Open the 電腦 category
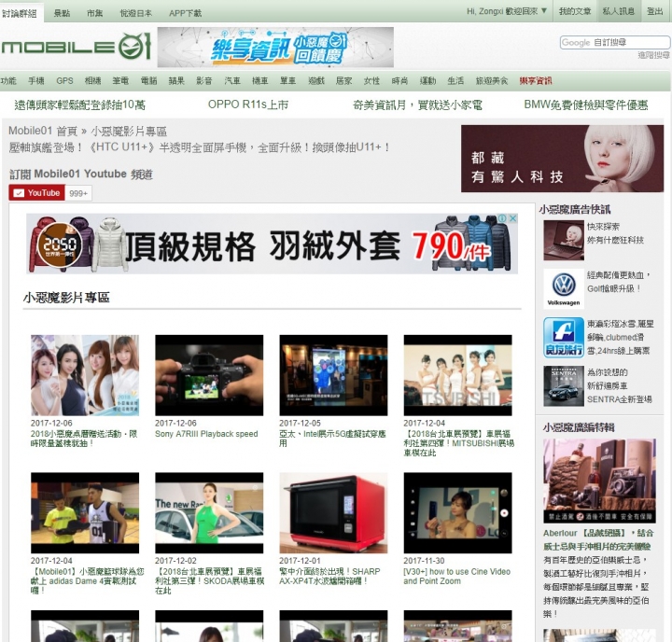The image size is (672, 642). click(148, 80)
